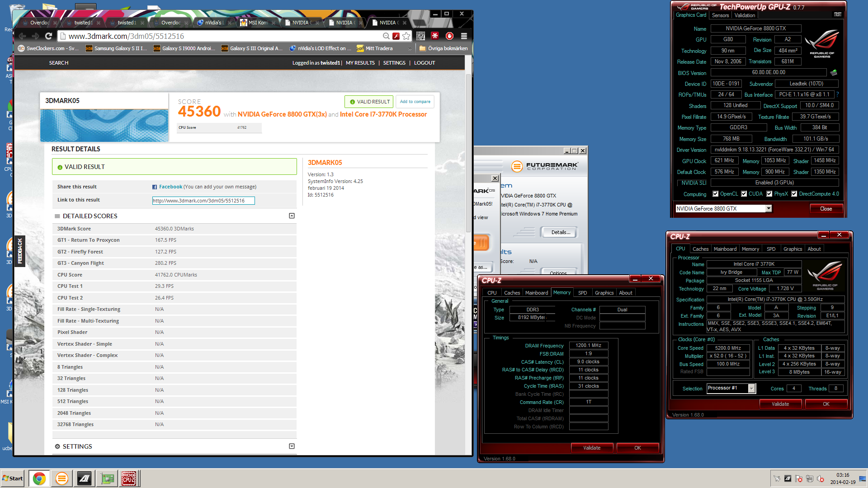This screenshot has height=488, width=868.
Task: Open the Adblock stop-hand extension icon
Action: 449,36
